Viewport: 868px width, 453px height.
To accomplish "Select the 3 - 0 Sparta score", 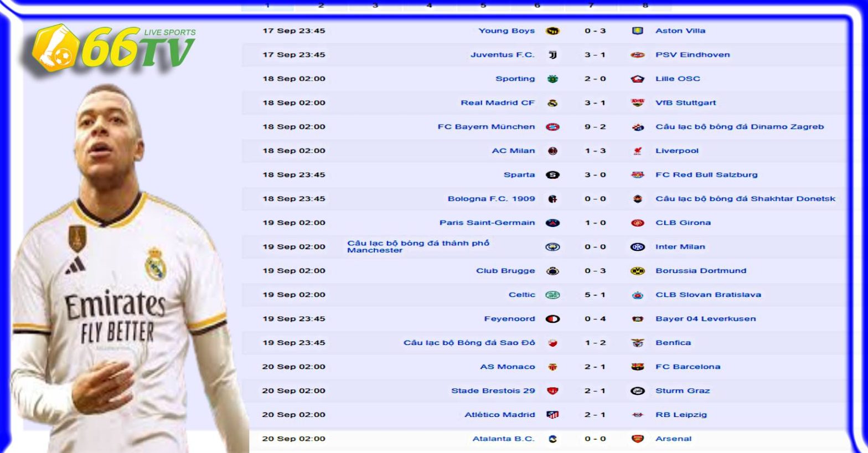I will [x=595, y=175].
